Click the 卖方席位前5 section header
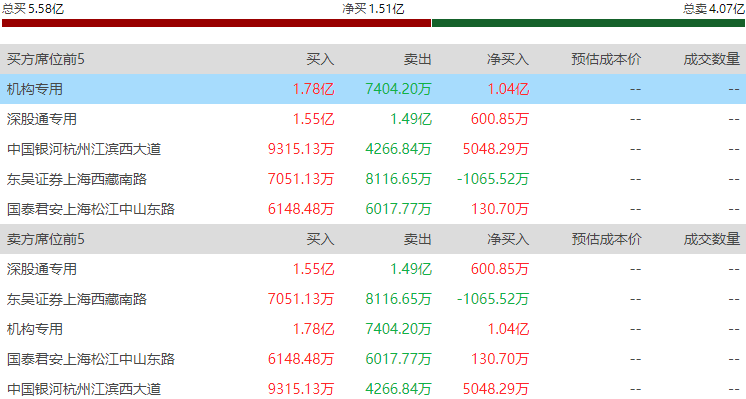This screenshot has width=746, height=399. (x=46, y=239)
